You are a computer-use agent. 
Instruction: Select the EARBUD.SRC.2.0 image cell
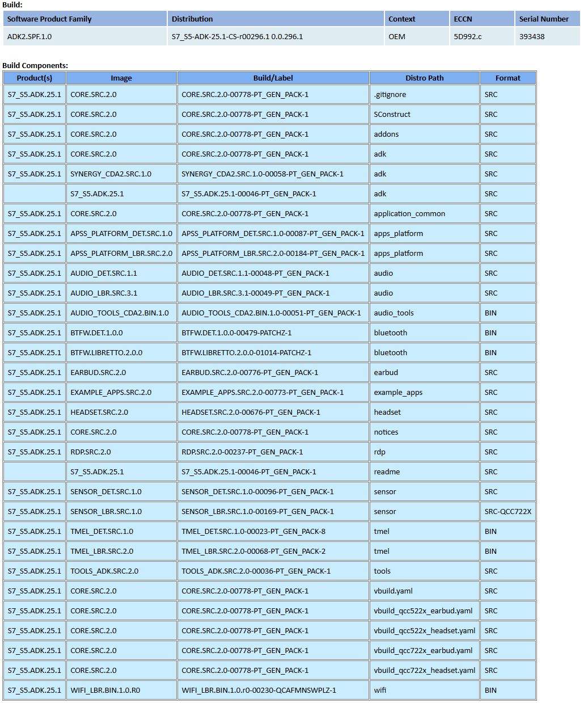click(x=98, y=373)
